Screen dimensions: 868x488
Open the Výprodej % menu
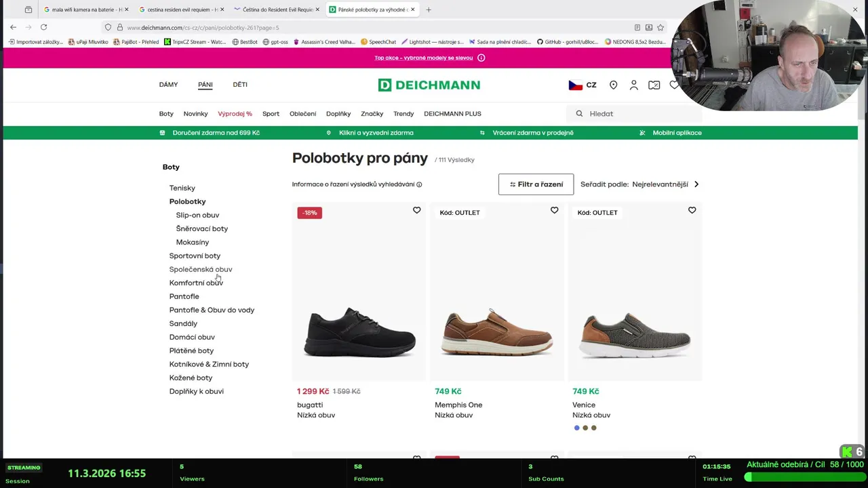[235, 114]
